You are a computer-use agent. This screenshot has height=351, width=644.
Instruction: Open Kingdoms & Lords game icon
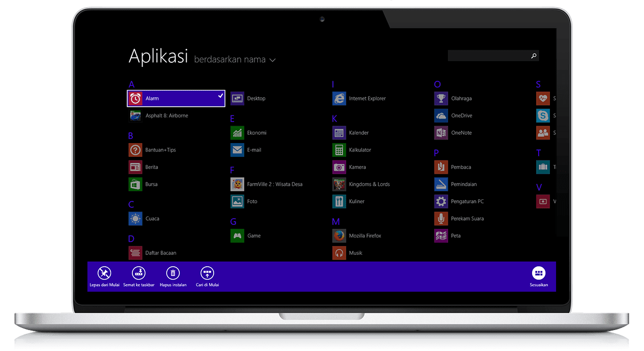click(339, 184)
